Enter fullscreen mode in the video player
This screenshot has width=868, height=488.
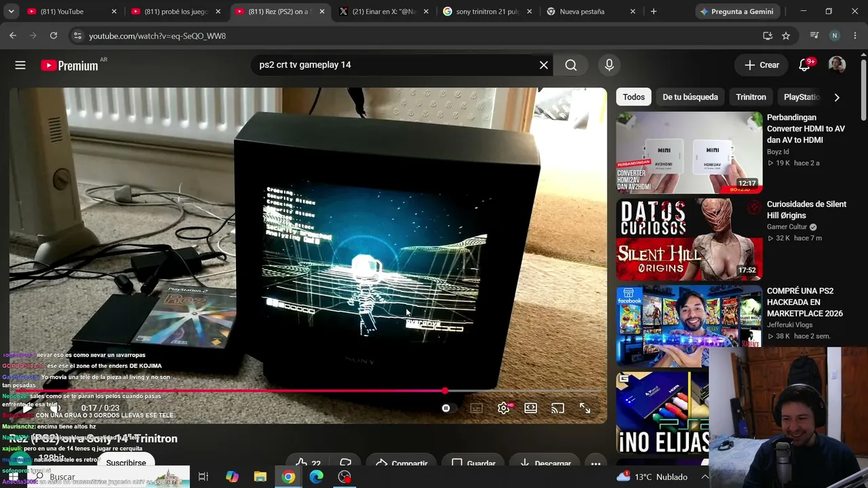tap(585, 408)
